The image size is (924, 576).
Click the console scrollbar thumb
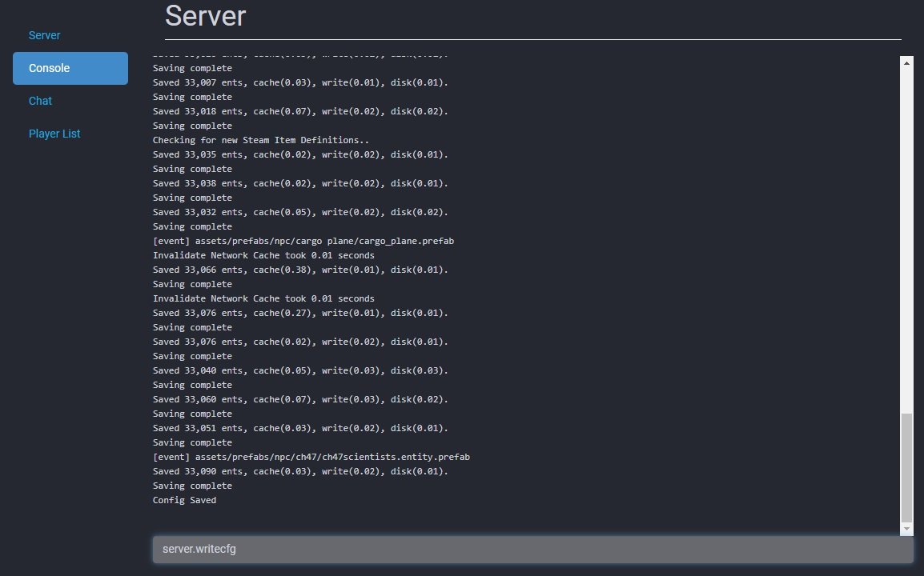click(906, 467)
